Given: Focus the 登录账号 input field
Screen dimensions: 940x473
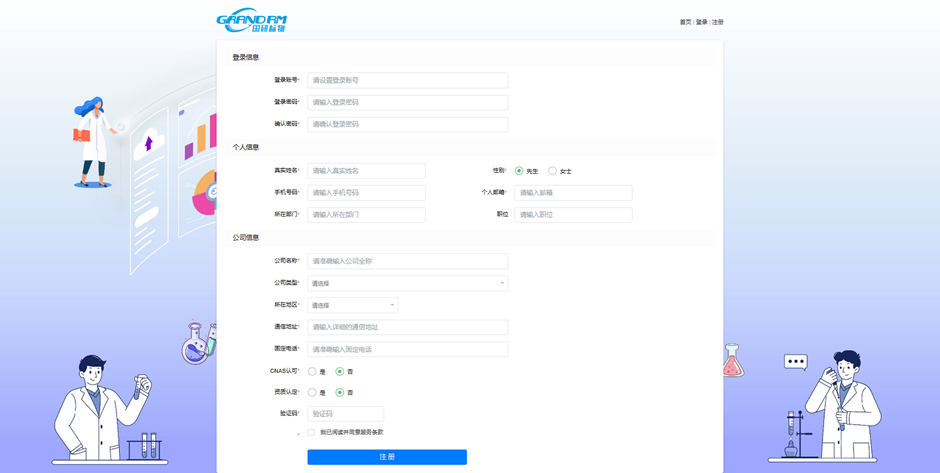Looking at the screenshot, I should 407,80.
